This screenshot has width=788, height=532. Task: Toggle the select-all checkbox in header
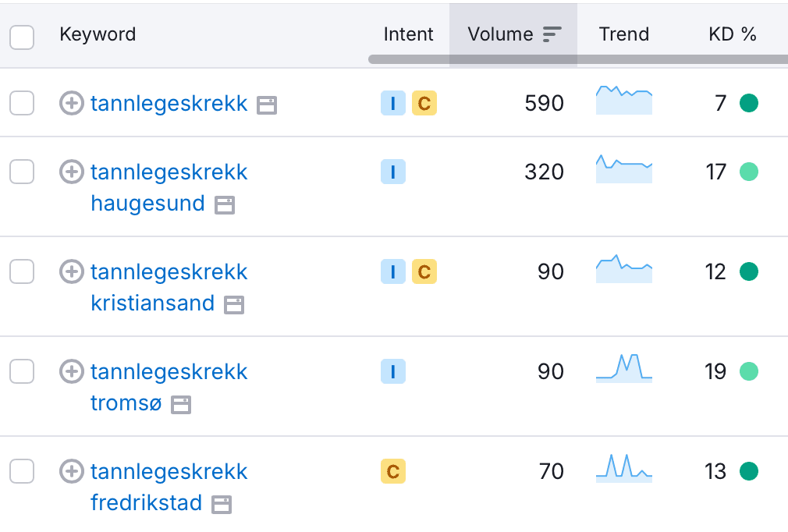[22, 37]
